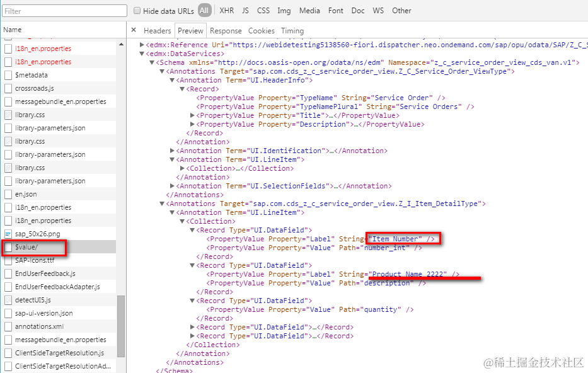Viewport: 588px width, 373px height.
Task: Open the Response tab
Action: click(x=226, y=31)
